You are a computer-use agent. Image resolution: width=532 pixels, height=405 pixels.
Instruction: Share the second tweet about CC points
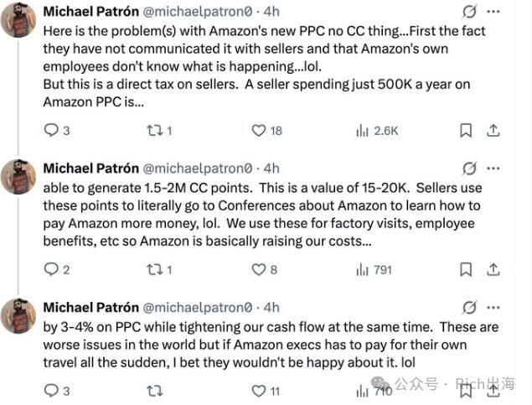click(493, 269)
